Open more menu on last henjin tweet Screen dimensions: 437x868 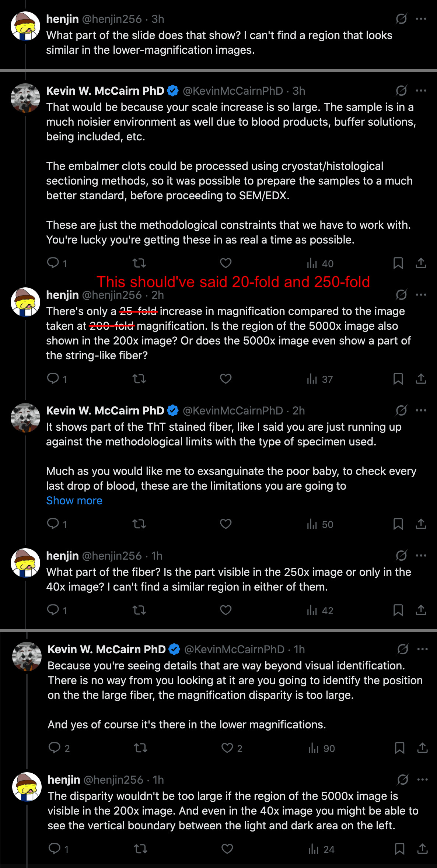[422, 780]
